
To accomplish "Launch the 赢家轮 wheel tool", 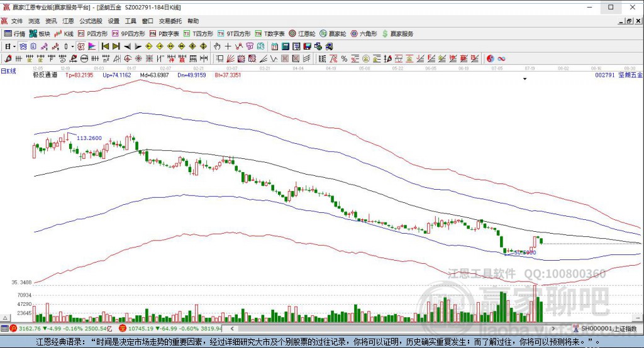I will pyautogui.click(x=333, y=34).
